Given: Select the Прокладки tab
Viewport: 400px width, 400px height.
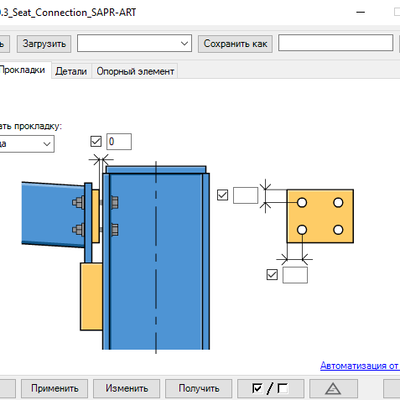Looking at the screenshot, I should click(x=23, y=70).
